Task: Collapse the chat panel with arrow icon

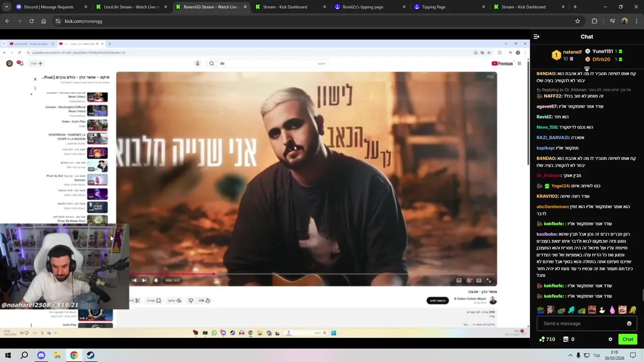Action: 536,37
